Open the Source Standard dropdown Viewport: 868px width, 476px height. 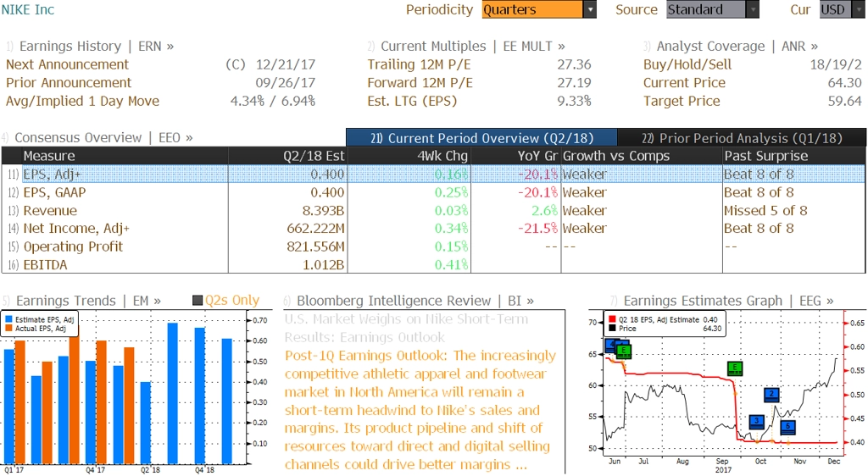(x=712, y=9)
